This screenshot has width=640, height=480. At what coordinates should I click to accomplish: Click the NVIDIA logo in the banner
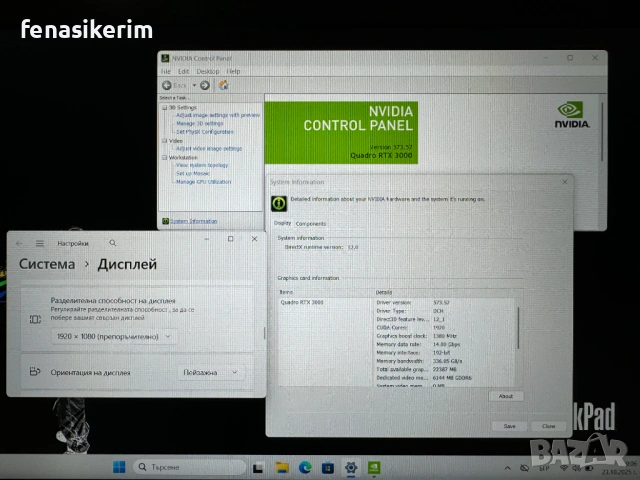pos(572,115)
